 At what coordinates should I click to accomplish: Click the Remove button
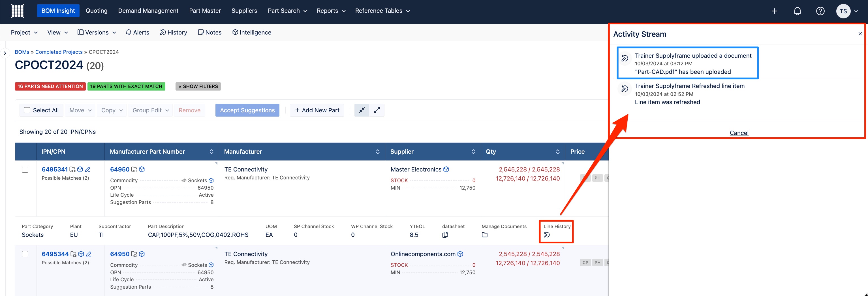click(x=189, y=110)
